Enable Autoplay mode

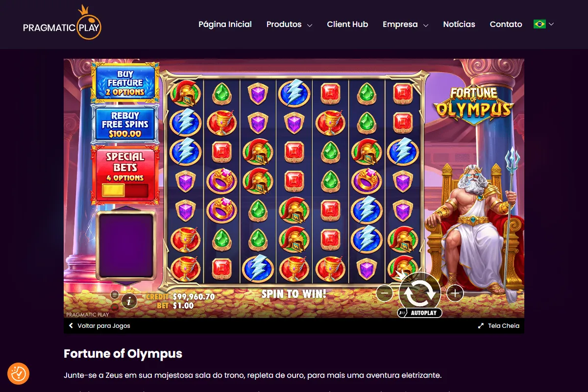click(419, 313)
